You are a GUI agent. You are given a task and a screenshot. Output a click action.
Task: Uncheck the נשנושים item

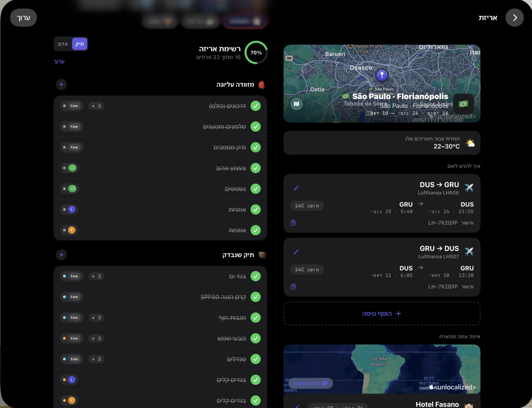(256, 189)
